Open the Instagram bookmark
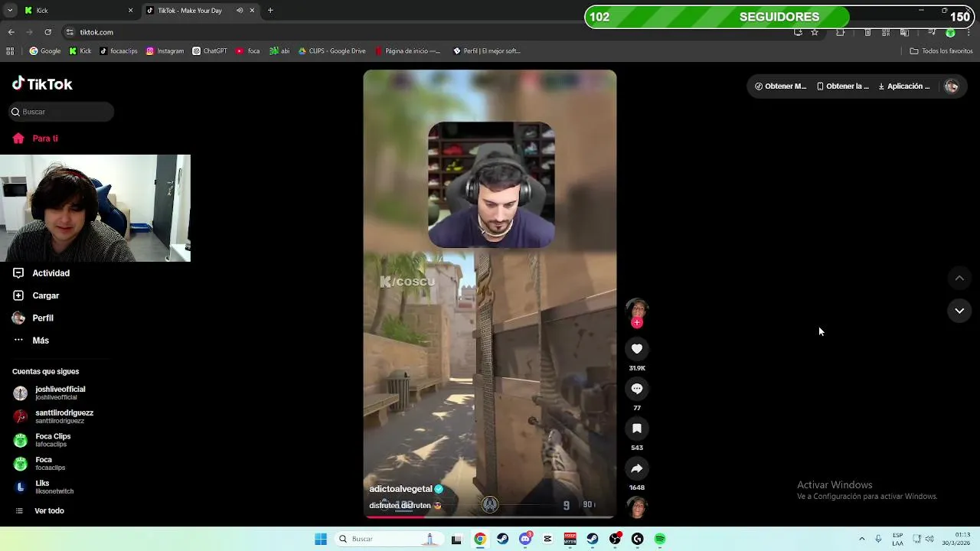980x551 pixels. (165, 51)
